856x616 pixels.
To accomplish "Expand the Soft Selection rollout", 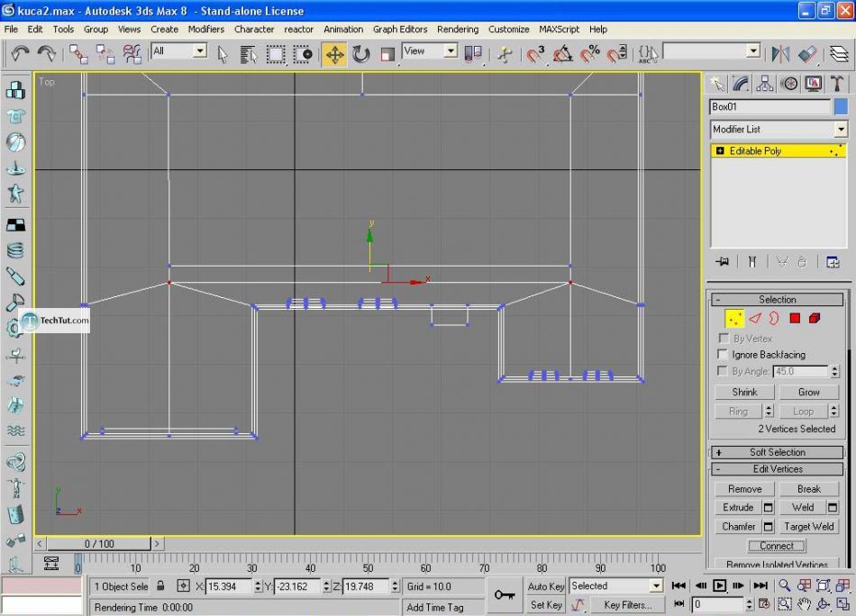I will pyautogui.click(x=777, y=452).
